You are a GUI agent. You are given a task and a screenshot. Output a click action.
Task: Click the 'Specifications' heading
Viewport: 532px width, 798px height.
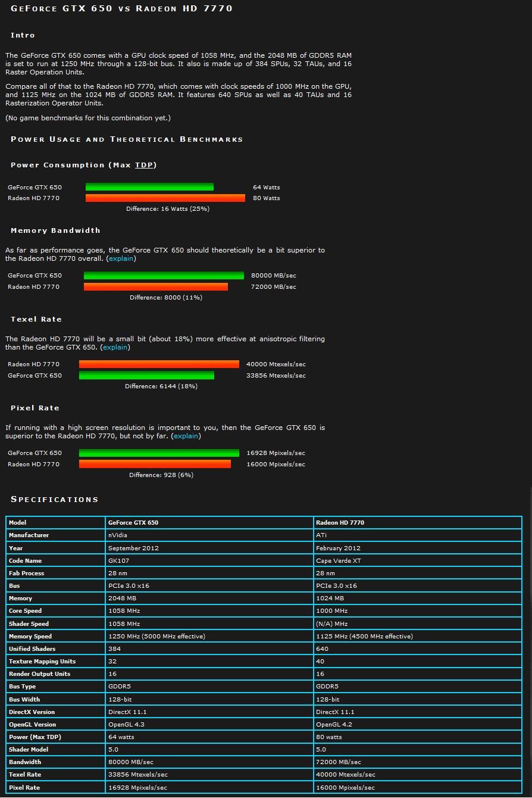tap(55, 500)
